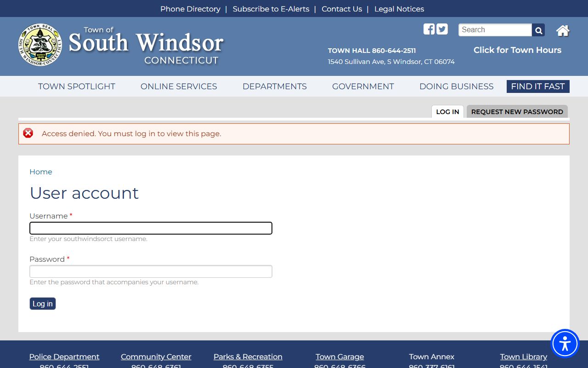This screenshot has height=368, width=588.
Task: Go to homepage via house icon
Action: coord(563,30)
